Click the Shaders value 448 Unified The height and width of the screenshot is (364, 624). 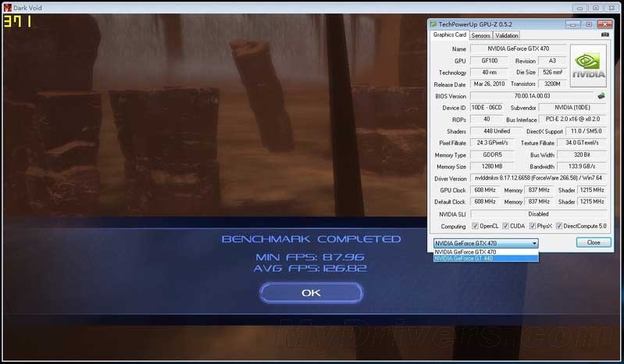[497, 131]
